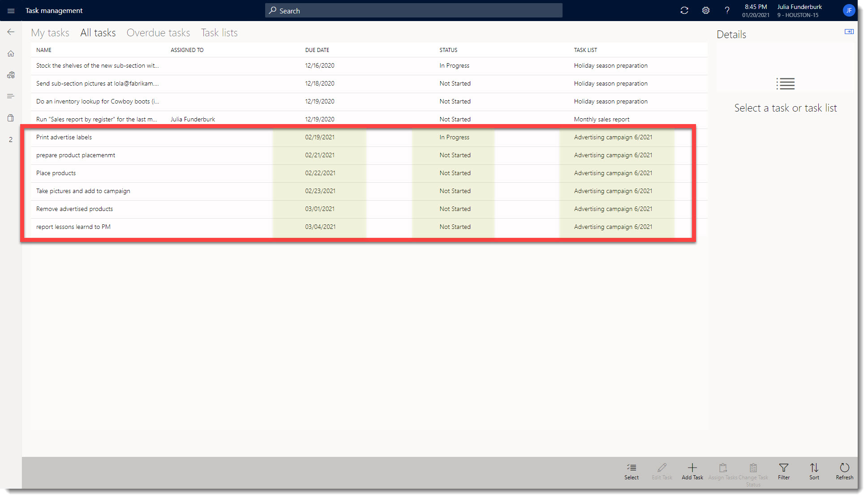Open the navigation hamburger menu

10,10
